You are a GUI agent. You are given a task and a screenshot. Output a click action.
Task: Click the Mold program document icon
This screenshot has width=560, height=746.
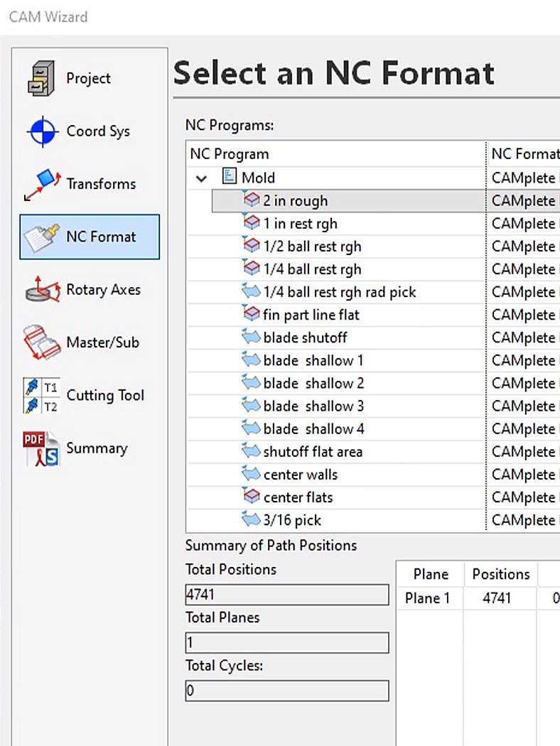(230, 177)
